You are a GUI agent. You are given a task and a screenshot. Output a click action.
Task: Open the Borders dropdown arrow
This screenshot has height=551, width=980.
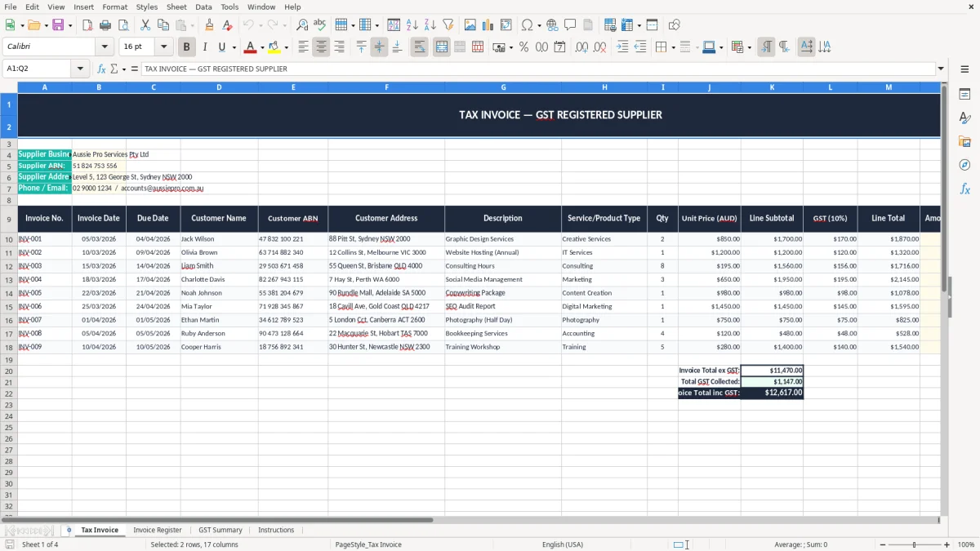coord(673,47)
